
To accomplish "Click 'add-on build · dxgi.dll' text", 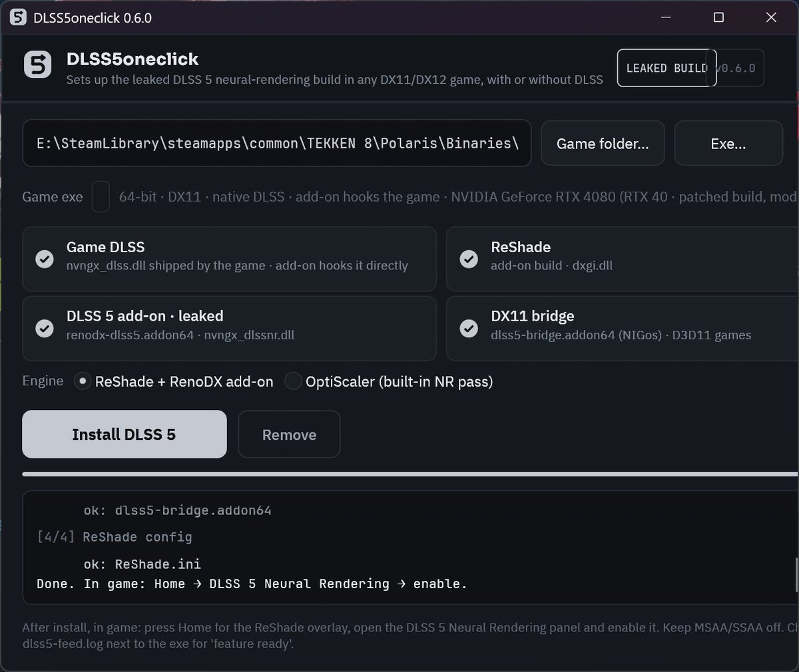I will pos(551,265).
